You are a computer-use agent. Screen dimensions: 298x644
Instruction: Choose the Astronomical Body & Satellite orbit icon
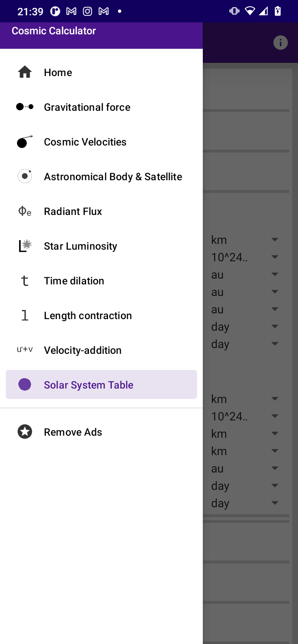tap(25, 177)
